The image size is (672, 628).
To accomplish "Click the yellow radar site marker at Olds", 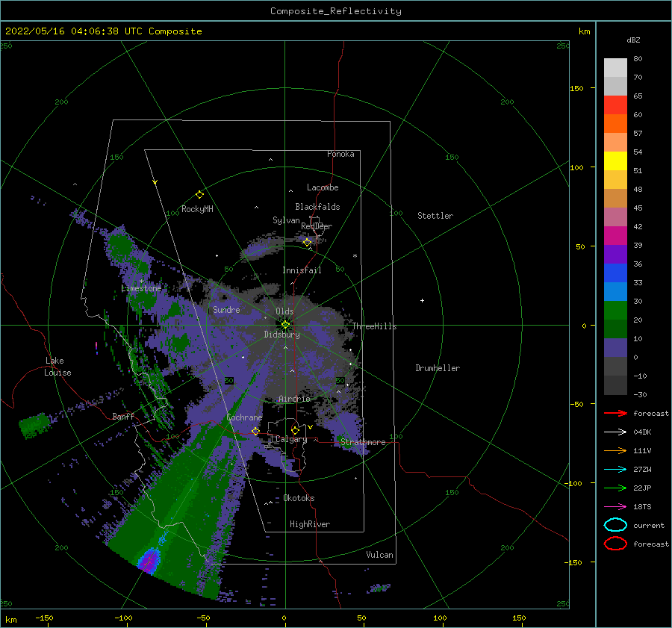I will point(285,325).
